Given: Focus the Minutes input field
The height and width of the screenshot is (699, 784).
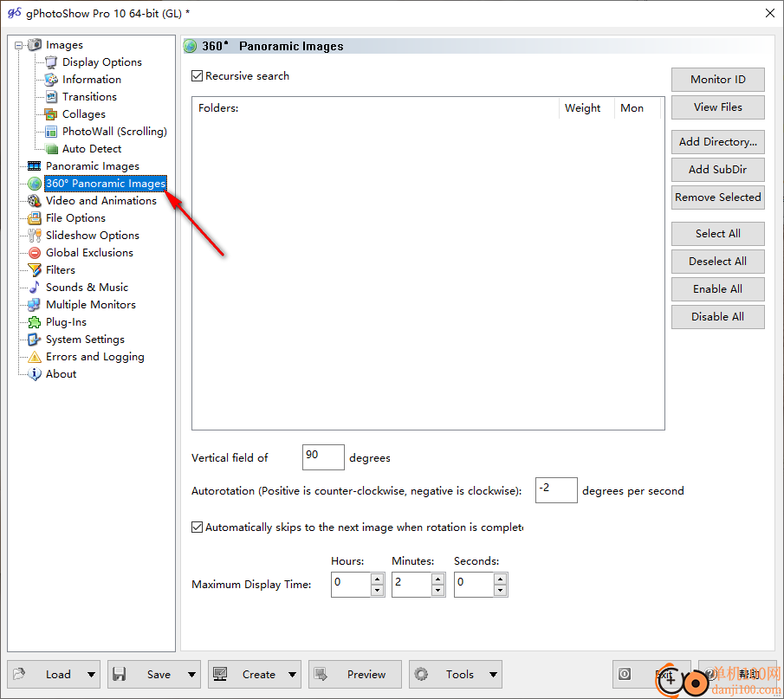Looking at the screenshot, I should tap(411, 585).
